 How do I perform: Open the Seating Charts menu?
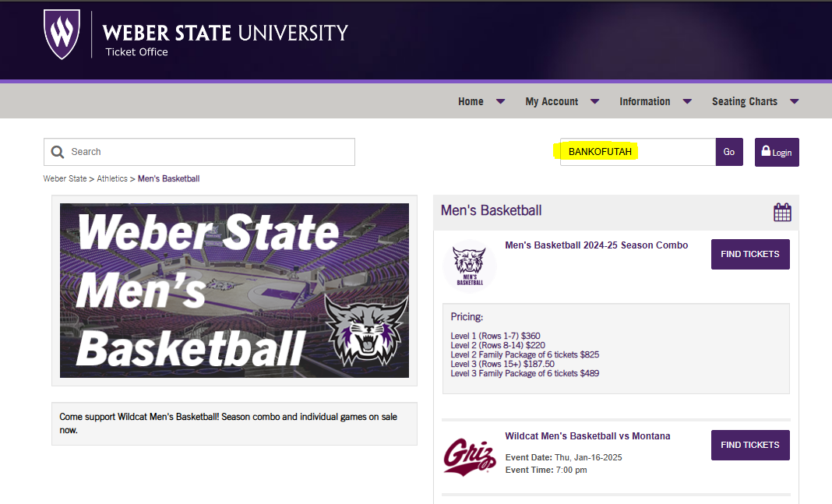pyautogui.click(x=745, y=101)
